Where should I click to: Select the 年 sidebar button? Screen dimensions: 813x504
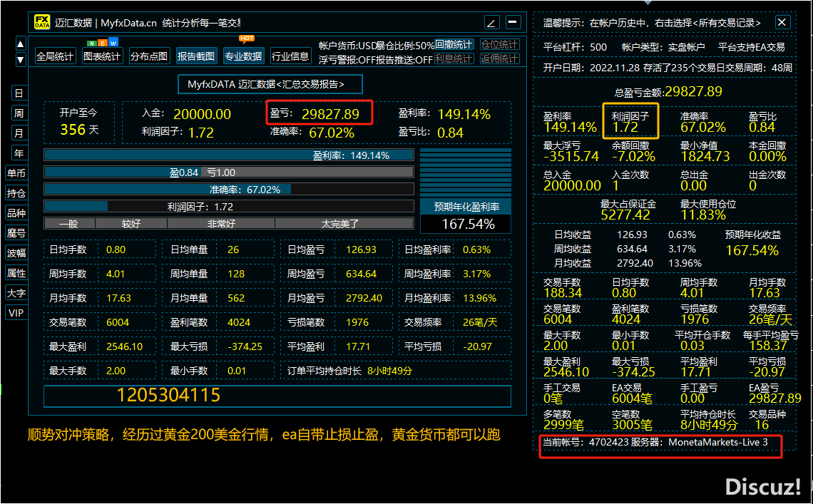(x=19, y=153)
